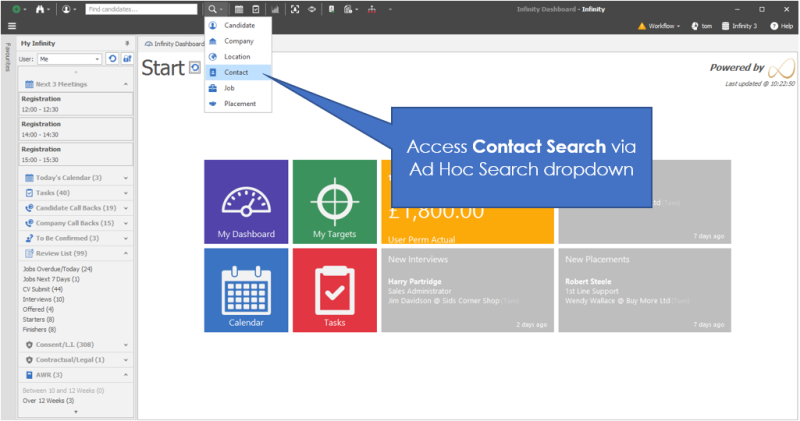
Task: Click the hamburger menu icon
Action: [x=11, y=26]
